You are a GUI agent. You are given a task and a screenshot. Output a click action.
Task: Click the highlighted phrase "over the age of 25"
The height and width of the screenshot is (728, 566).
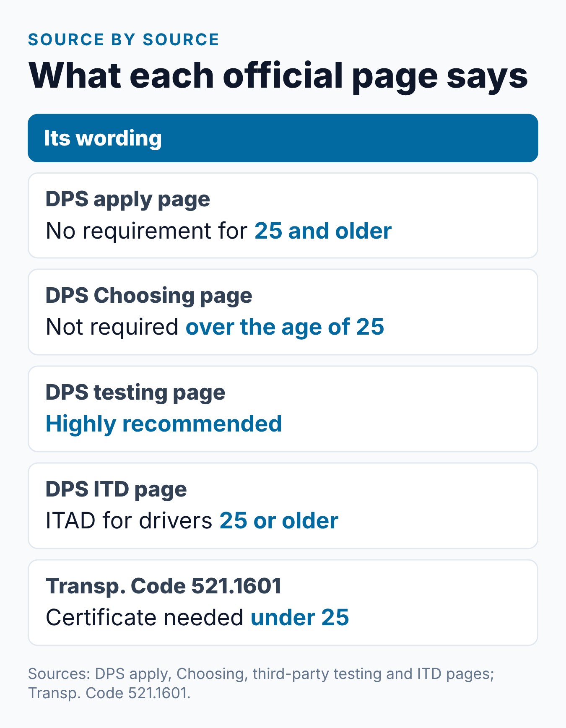tap(285, 327)
